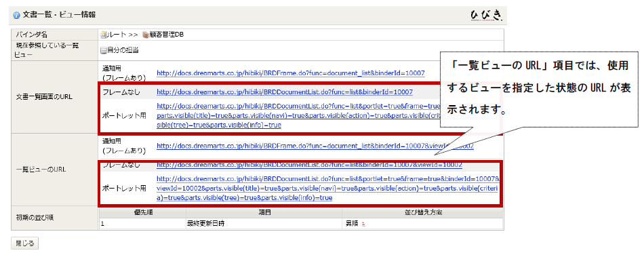Click the 並び替え方向 column header
Image resolution: width=644 pixels, height=255 pixels.
pyautogui.click(x=422, y=213)
